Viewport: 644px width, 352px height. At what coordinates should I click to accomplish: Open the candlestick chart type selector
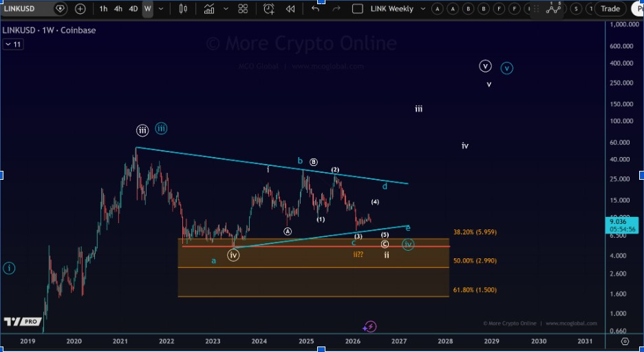(183, 9)
